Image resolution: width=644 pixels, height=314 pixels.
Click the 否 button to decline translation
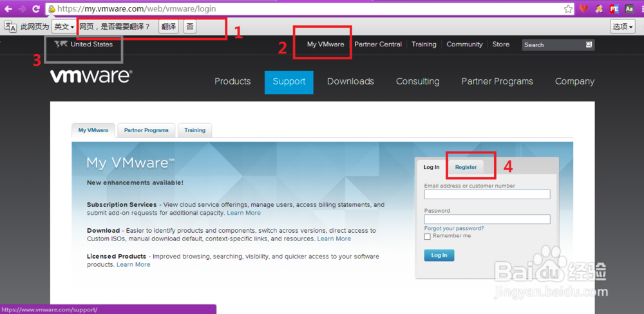[x=190, y=26]
